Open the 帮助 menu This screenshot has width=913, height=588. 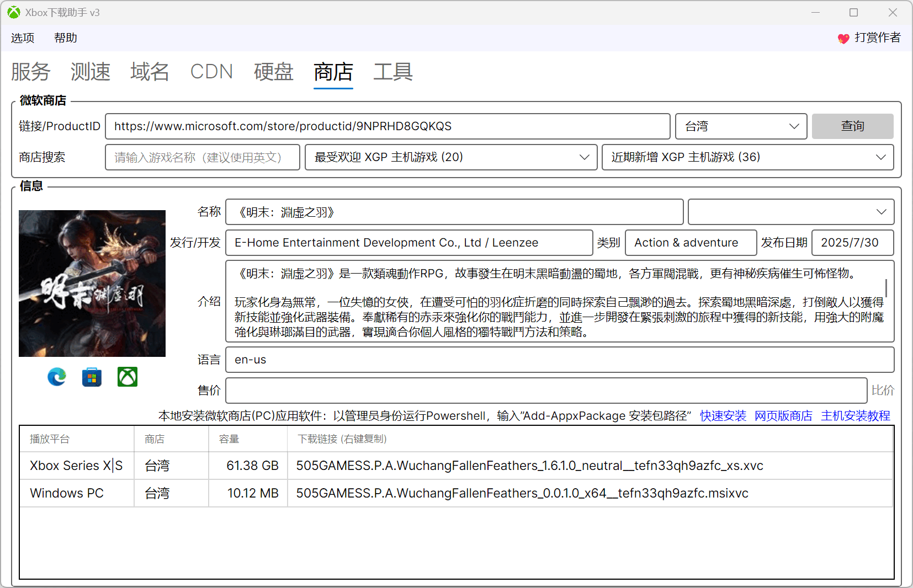pyautogui.click(x=66, y=38)
